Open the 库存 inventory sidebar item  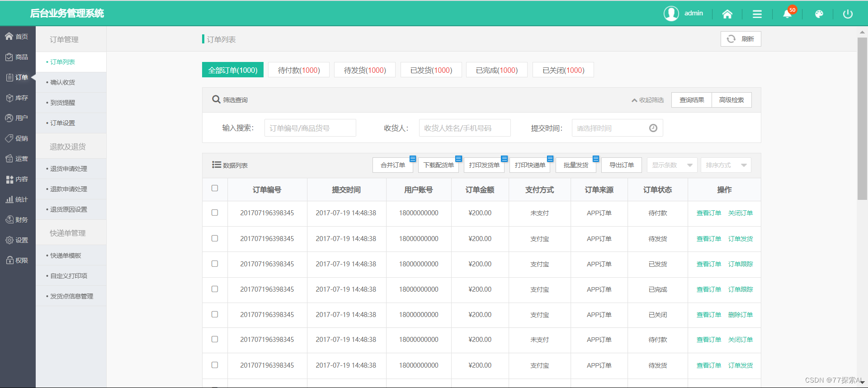point(18,98)
